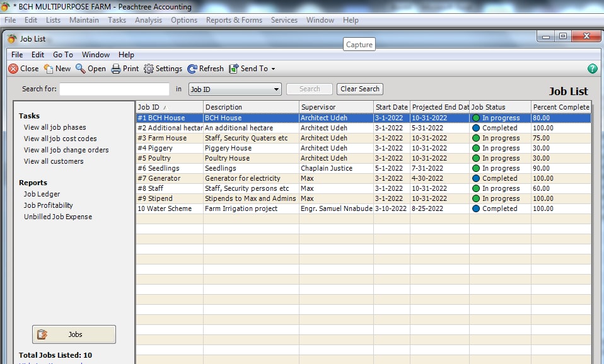
Task: Click into the Search for text field
Action: tap(114, 89)
